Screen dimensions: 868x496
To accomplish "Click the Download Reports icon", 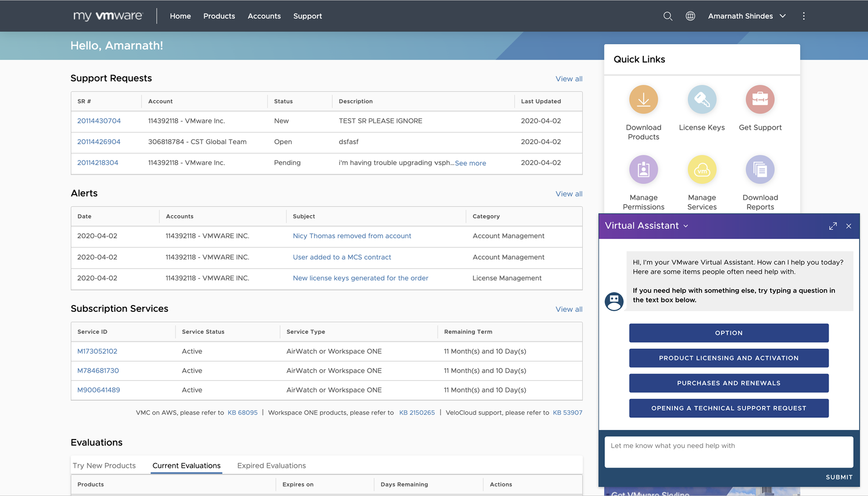I will (x=760, y=170).
